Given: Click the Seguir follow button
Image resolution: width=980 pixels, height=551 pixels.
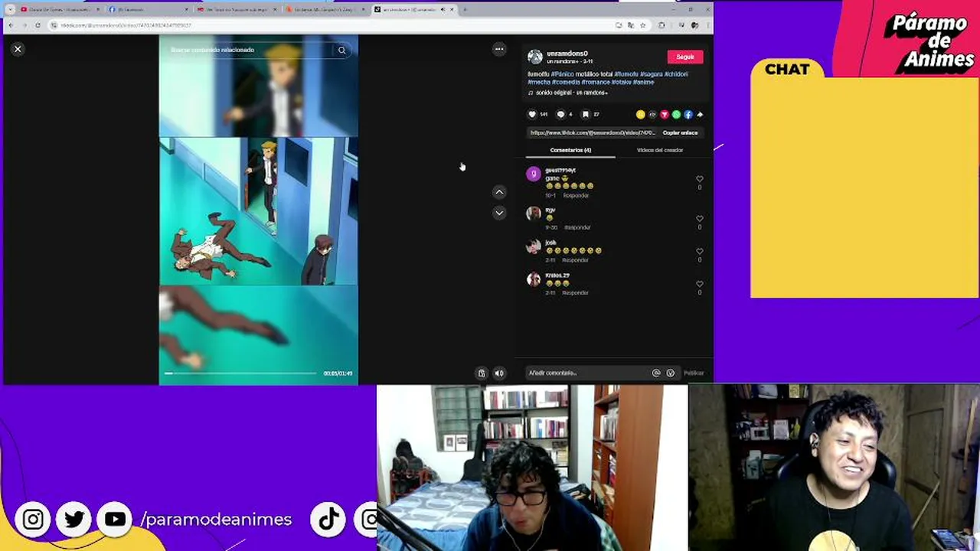Looking at the screenshot, I should pos(685,57).
